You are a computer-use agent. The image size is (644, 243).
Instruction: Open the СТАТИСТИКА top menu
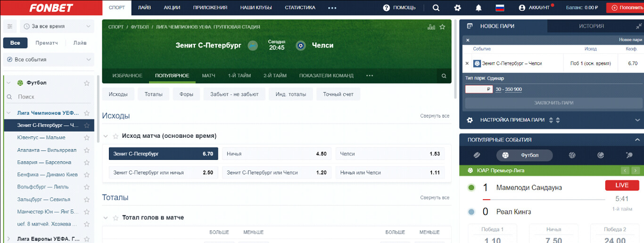tap(300, 8)
